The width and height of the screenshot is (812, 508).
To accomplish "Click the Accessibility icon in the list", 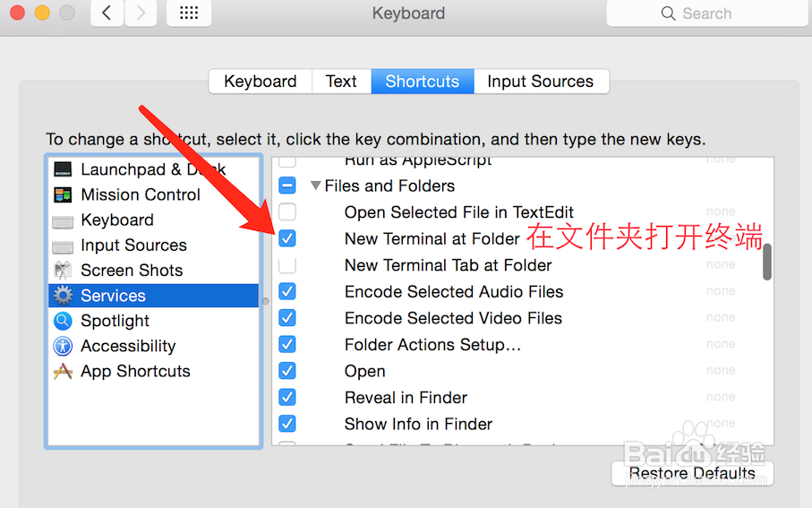I will click(63, 346).
